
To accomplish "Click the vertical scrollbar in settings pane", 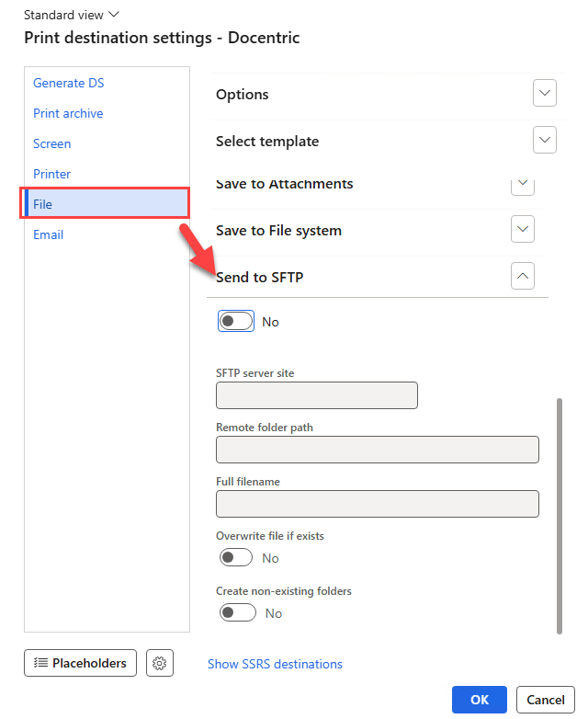I will tap(560, 515).
